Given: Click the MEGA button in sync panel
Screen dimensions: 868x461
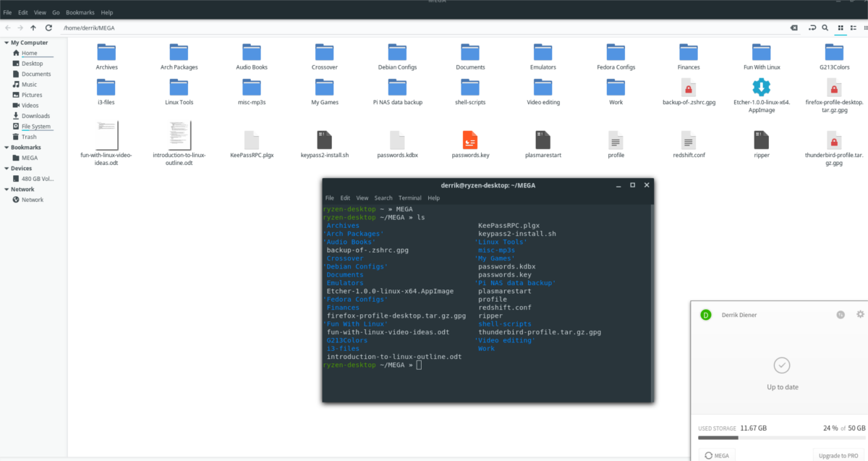Looking at the screenshot, I should click(x=717, y=455).
